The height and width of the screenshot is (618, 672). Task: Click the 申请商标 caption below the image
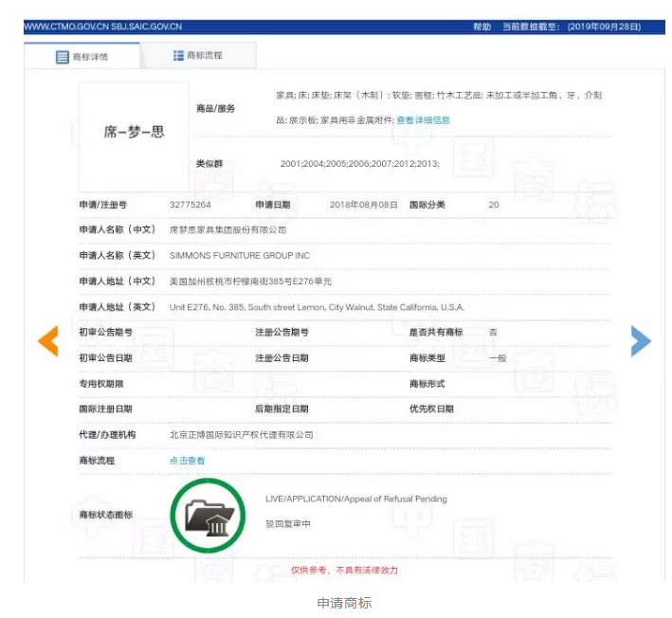[x=344, y=603]
